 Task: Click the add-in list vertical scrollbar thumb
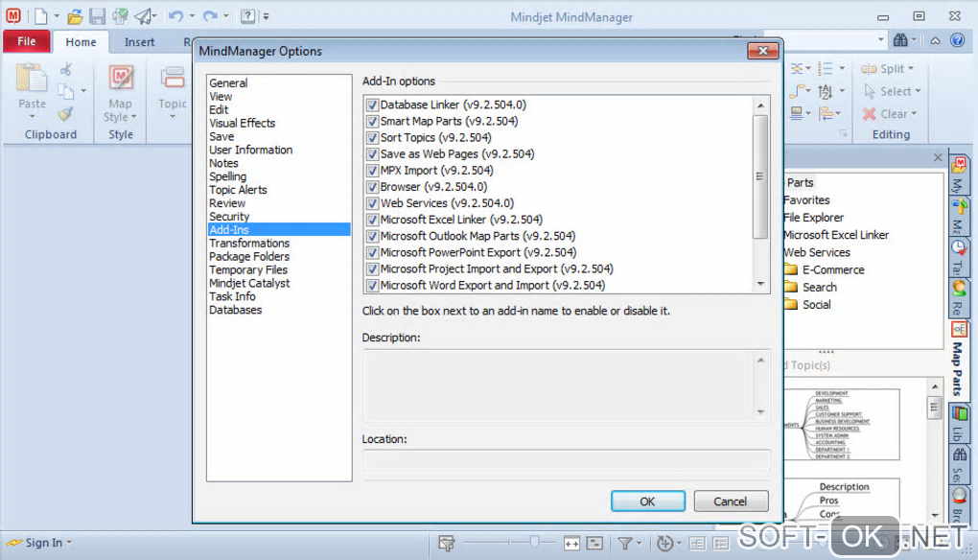759,176
